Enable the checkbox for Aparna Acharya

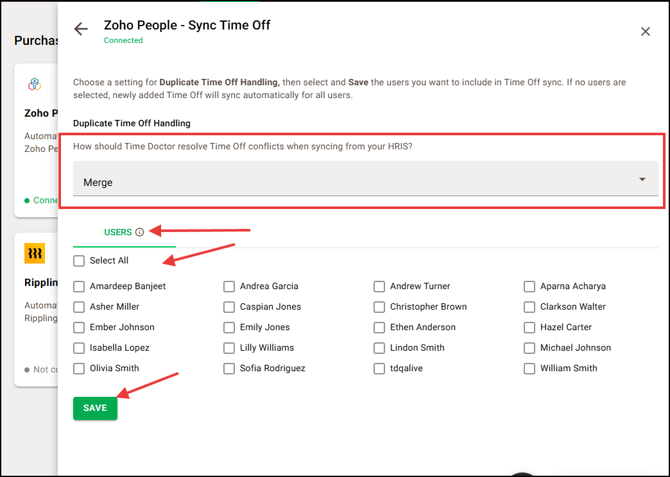[x=529, y=287]
